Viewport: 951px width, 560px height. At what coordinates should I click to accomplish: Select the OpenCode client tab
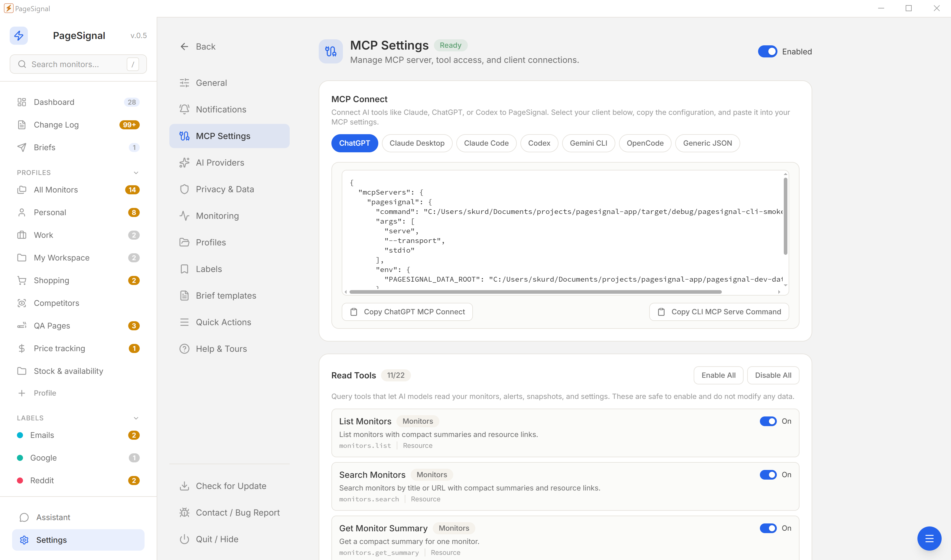pos(645,143)
